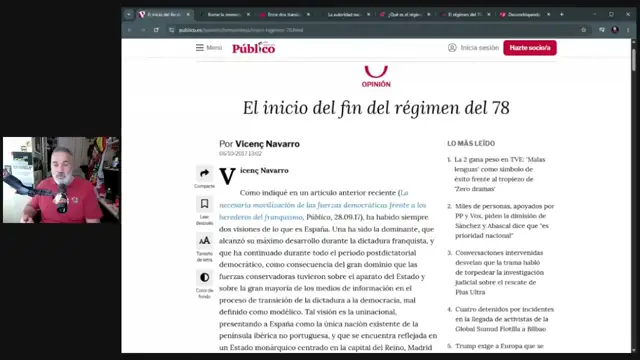Click the browser back arrow
This screenshot has width=640, height=360.
(x=130, y=30)
